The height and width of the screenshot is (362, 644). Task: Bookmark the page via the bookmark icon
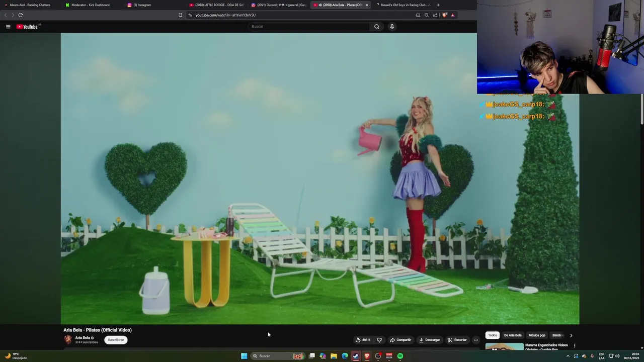tap(180, 15)
